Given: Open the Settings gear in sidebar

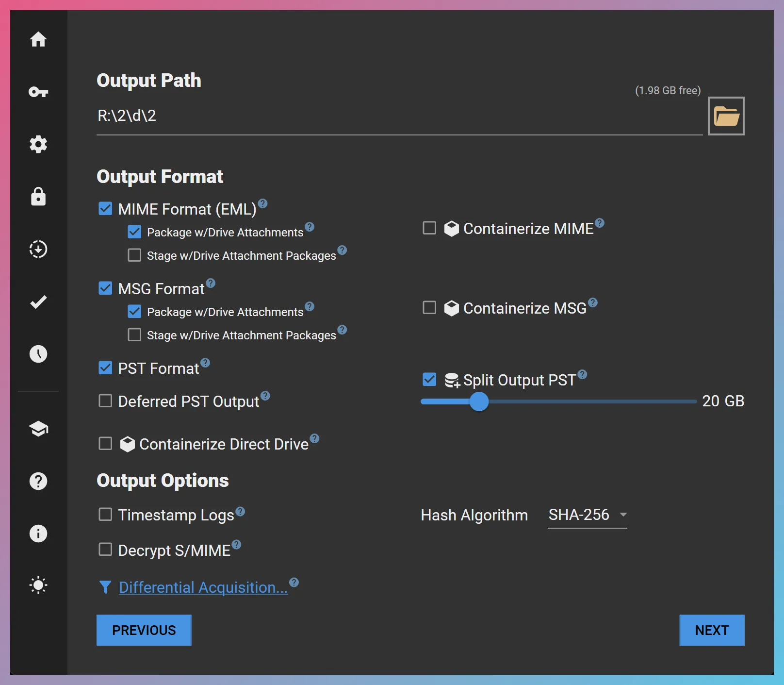Looking at the screenshot, I should [38, 144].
